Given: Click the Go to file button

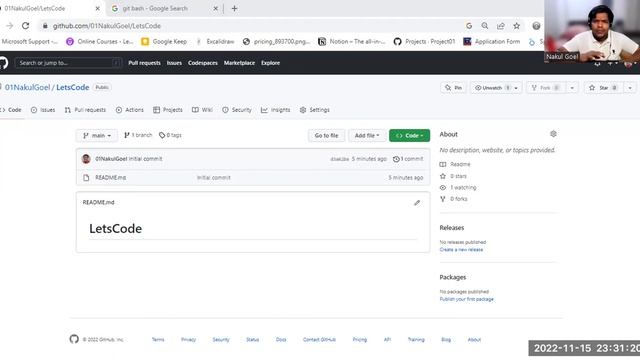Looking at the screenshot, I should [326, 136].
